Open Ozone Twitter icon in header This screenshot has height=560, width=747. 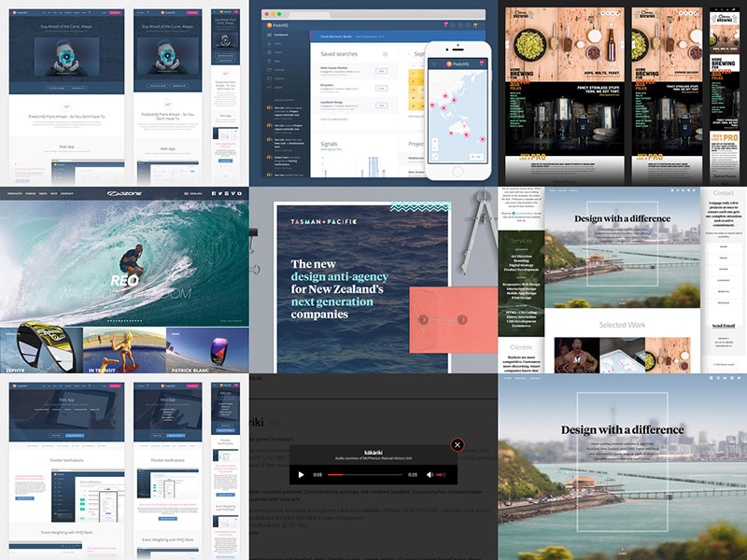220,193
